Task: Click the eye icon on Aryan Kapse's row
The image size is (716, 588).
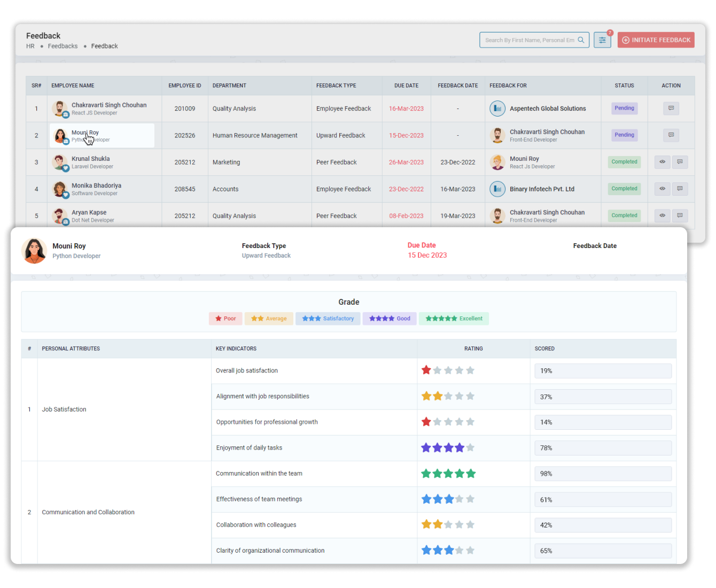Action: click(662, 215)
